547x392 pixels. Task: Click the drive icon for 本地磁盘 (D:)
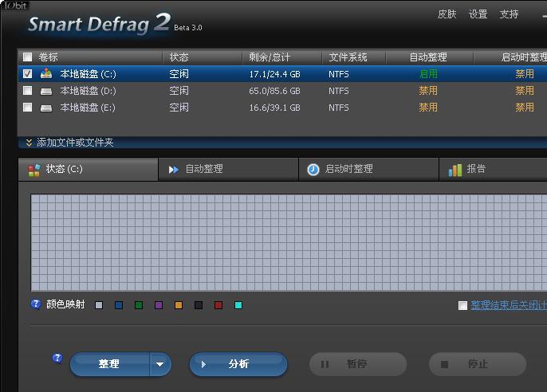tap(46, 92)
